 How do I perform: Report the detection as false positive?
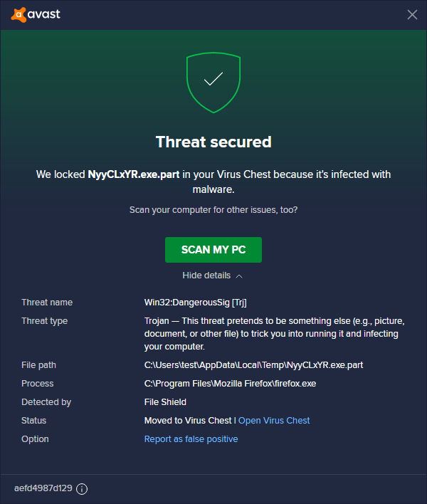point(191,439)
